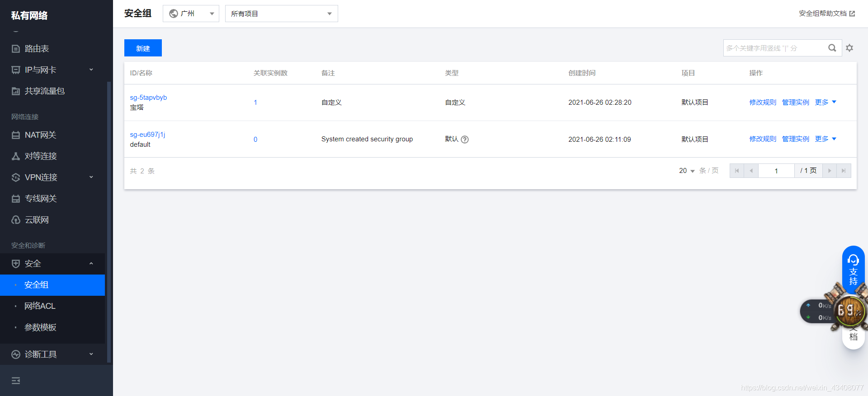Click the 新建 button
The width and height of the screenshot is (868, 396).
click(x=143, y=48)
